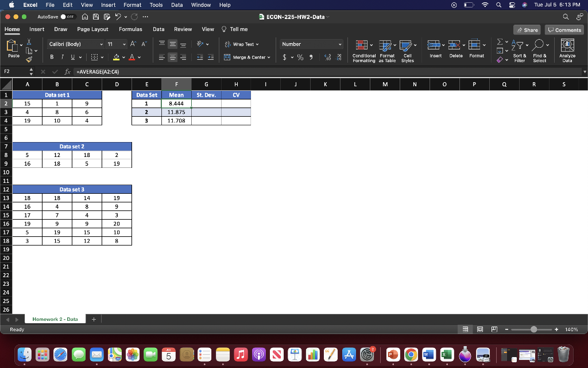Toggle Bold formatting
Screen dimensions: 588x368
(x=52, y=57)
